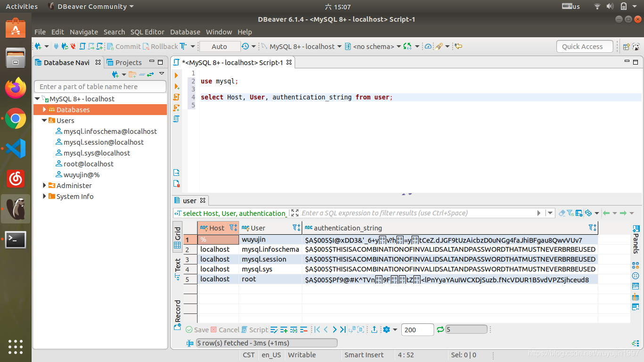
Task: Switch the results view to Text mode
Action: (178, 269)
